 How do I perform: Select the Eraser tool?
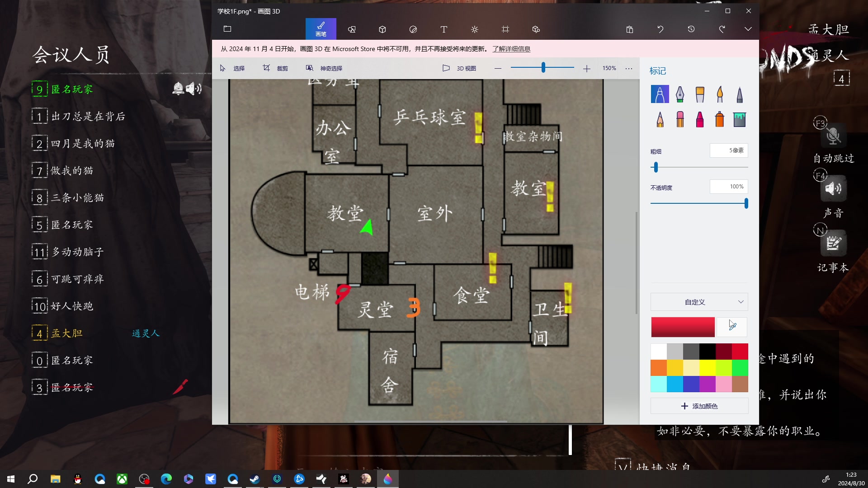point(679,119)
